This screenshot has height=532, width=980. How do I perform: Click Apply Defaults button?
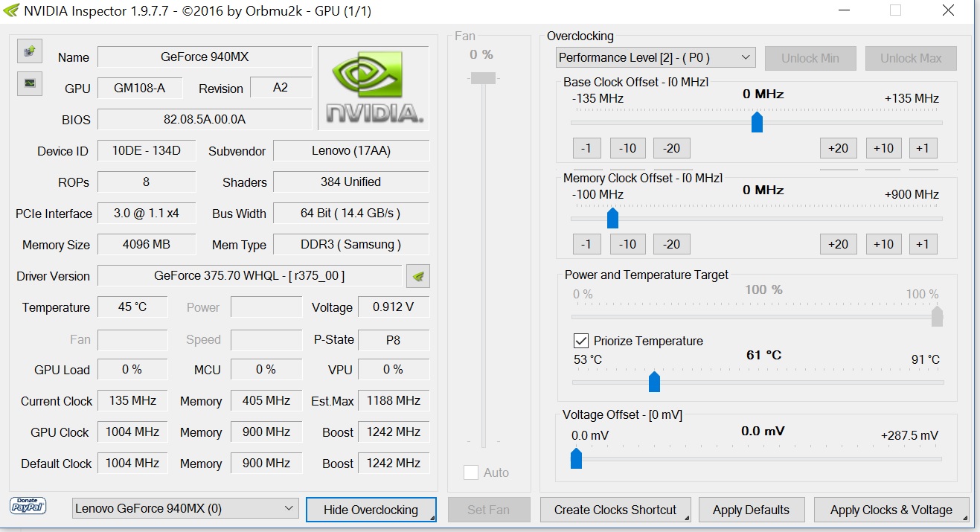pos(751,510)
